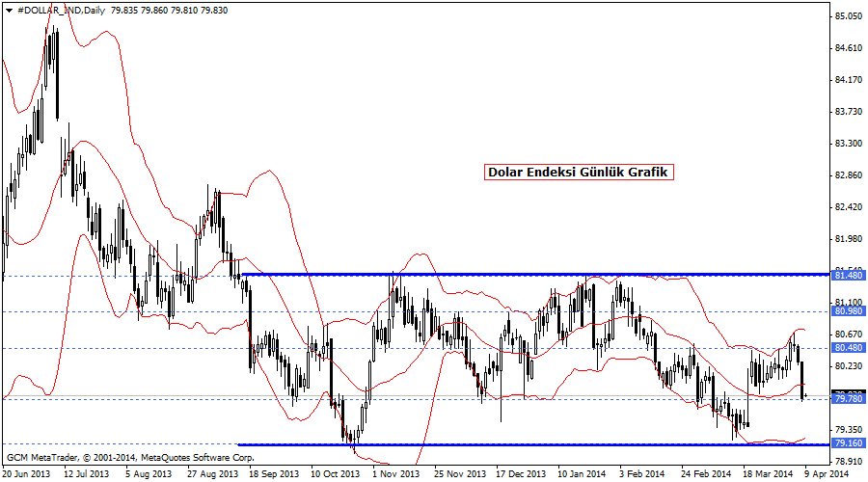Click the '9 Apr 2014' date label
Screen dimensions: 868x482
click(x=827, y=473)
